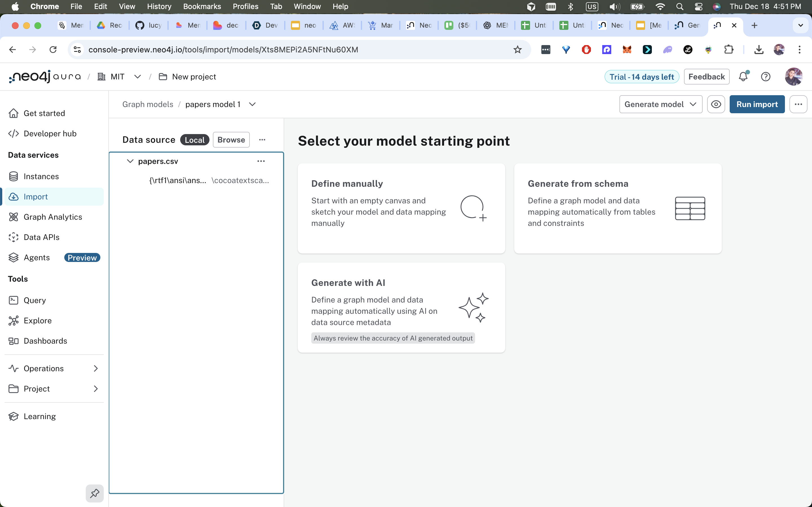
Task: Toggle the eye preview button
Action: pos(716,104)
